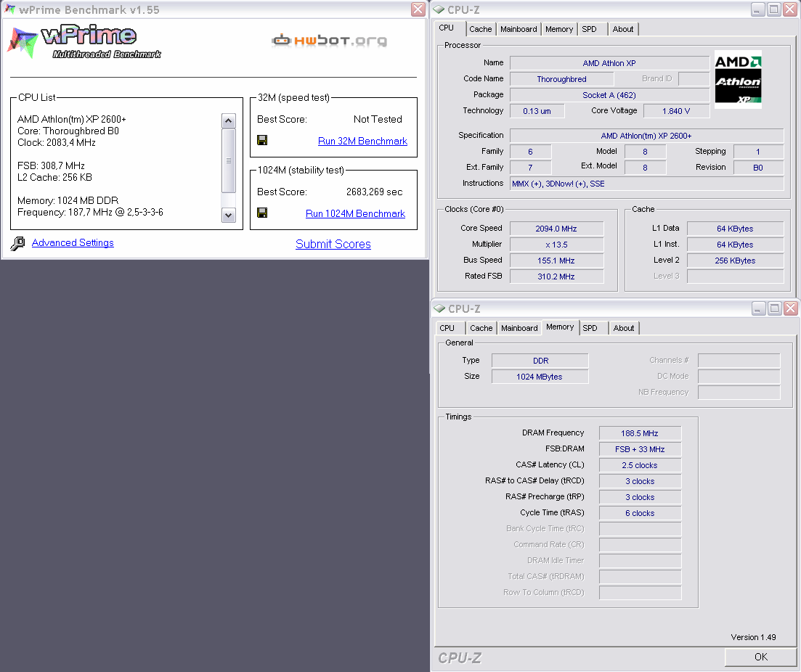Screen dimensions: 801x672
Task: Click the floppy save icon under 1024M stability test
Action: [x=262, y=213]
